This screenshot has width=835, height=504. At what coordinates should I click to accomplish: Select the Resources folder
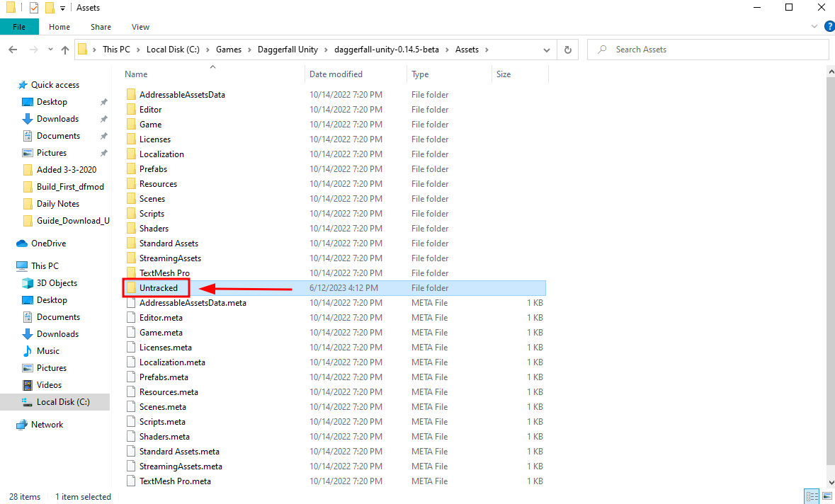point(158,183)
